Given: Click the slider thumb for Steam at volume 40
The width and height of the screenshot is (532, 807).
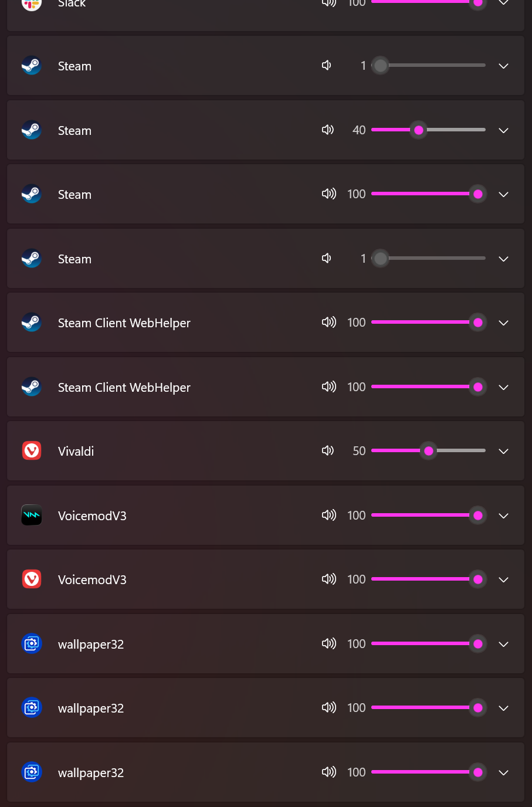Looking at the screenshot, I should 419,130.
